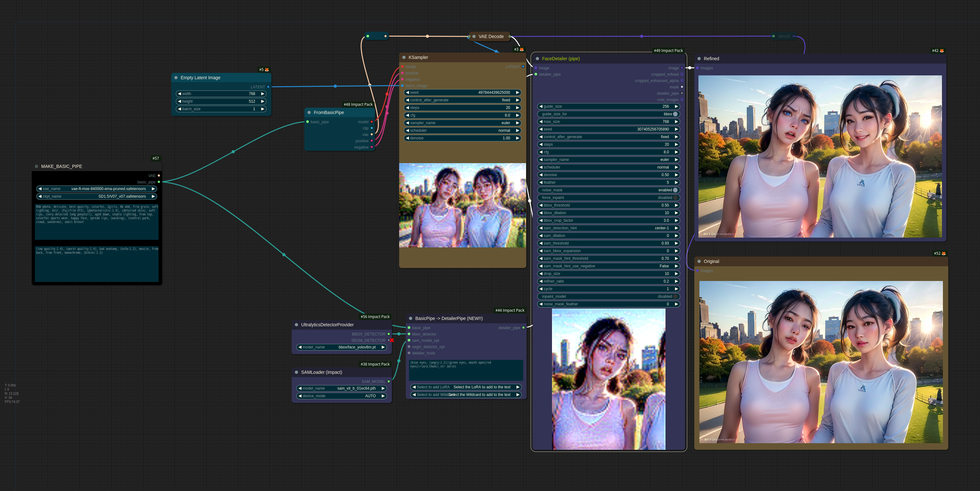Decrease height using the left arrow

(179, 101)
